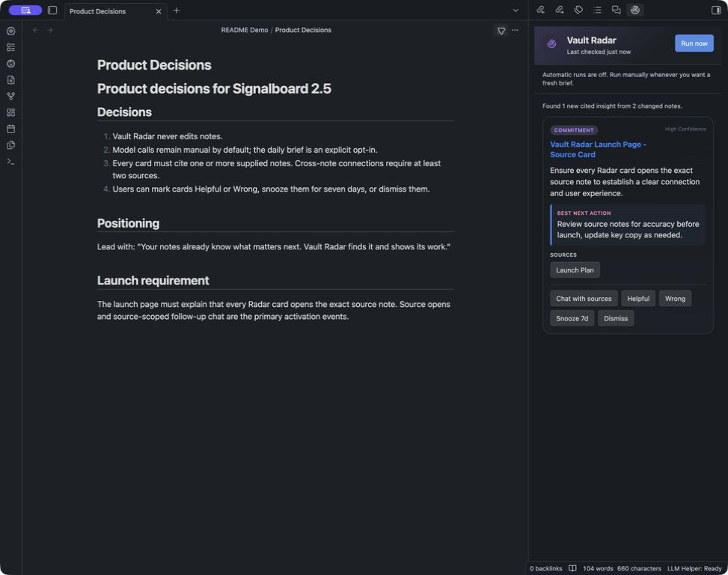Open the calendar ribbon icon
This screenshot has height=575, width=728.
tap(11, 129)
